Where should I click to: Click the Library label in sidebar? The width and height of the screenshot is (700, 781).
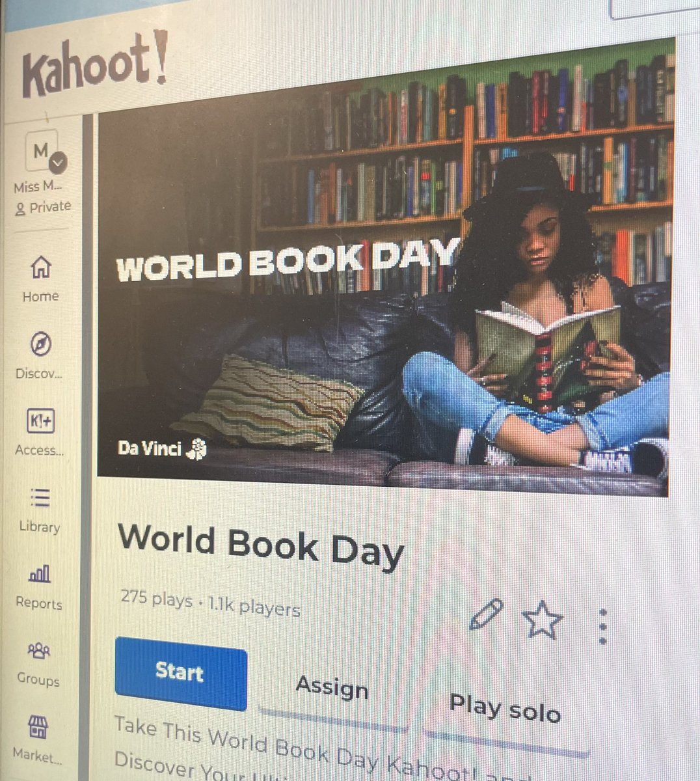pos(40,527)
